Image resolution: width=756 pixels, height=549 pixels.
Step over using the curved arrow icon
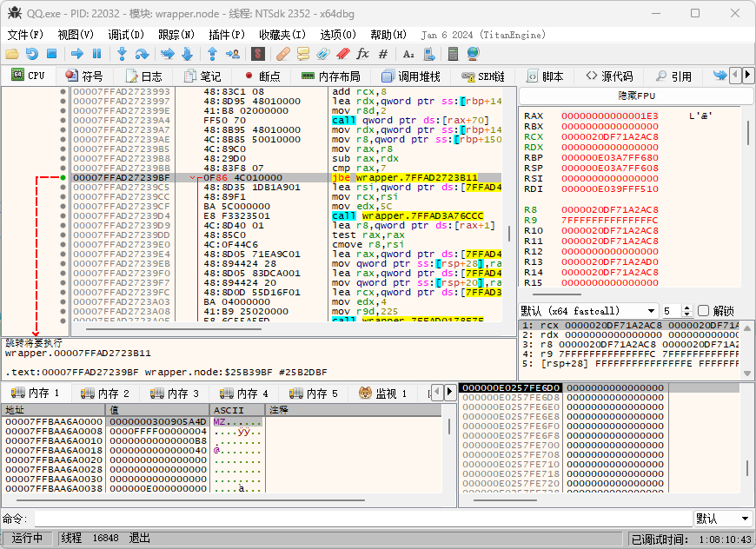(142, 54)
